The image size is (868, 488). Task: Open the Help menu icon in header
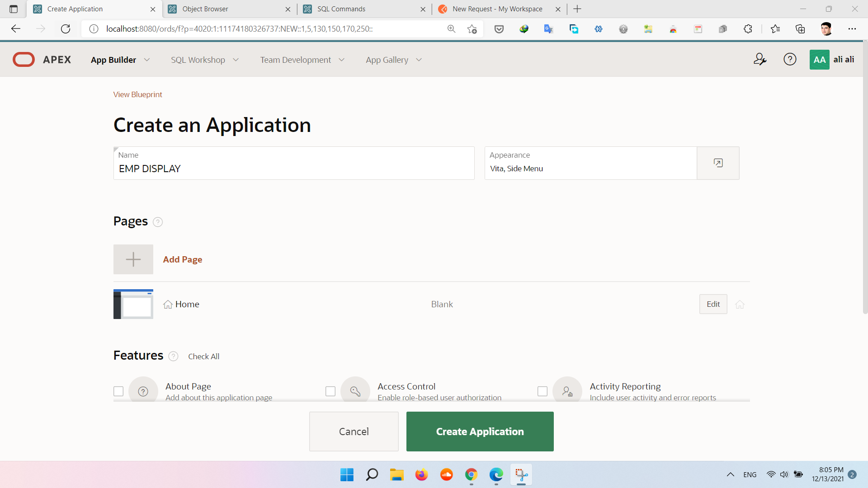(790, 59)
